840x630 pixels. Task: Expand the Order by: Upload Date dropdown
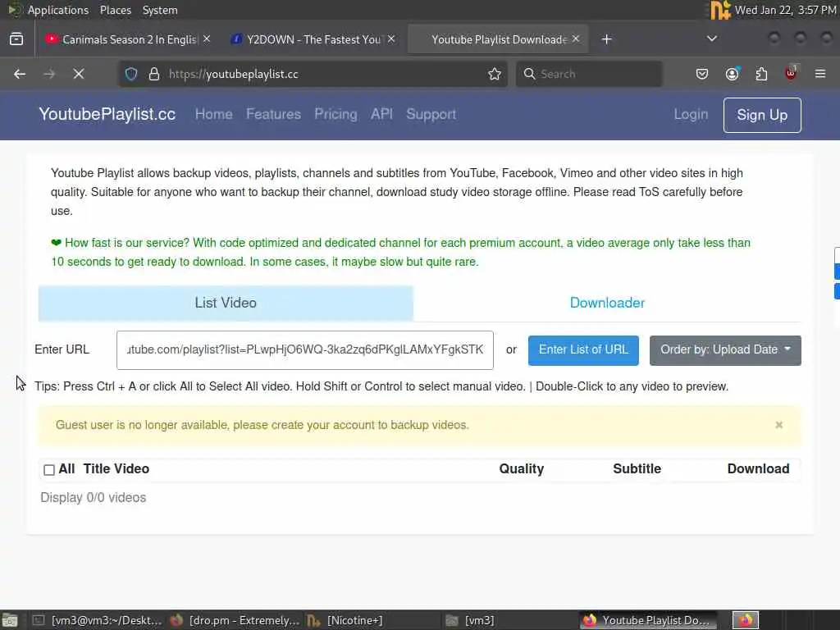725,350
